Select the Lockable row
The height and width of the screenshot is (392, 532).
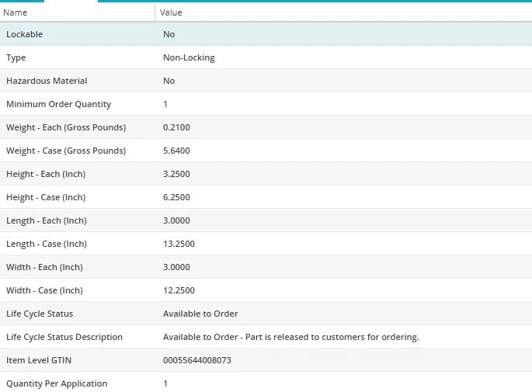coord(25,34)
